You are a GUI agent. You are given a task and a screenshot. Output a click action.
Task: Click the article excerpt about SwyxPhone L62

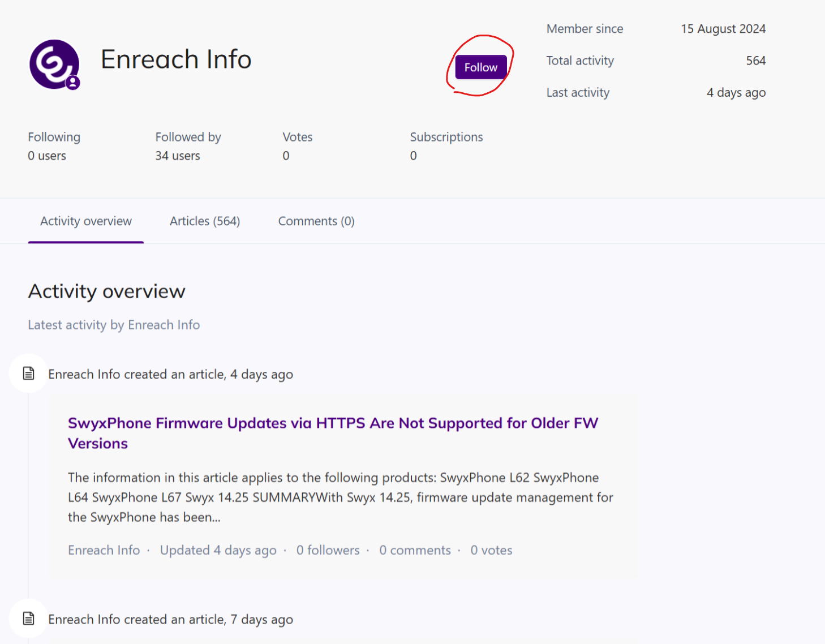(x=340, y=497)
